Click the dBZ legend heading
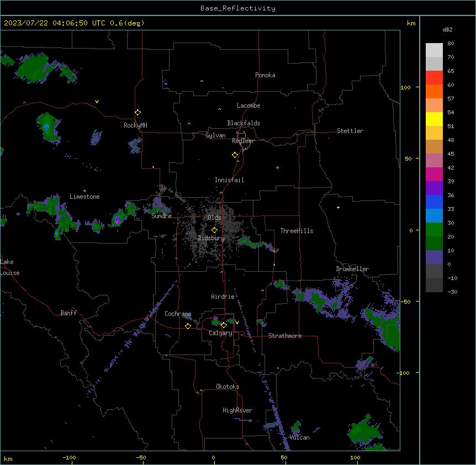The image size is (476, 465). pyautogui.click(x=447, y=29)
